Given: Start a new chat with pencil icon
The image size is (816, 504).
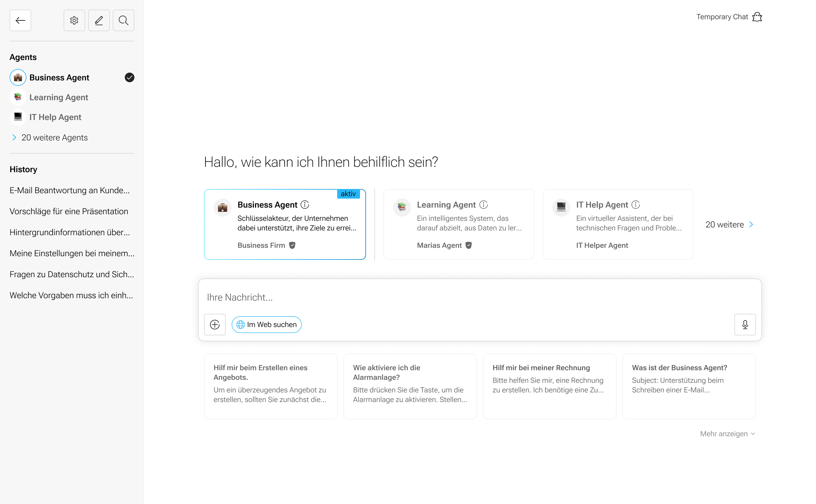Looking at the screenshot, I should point(99,20).
